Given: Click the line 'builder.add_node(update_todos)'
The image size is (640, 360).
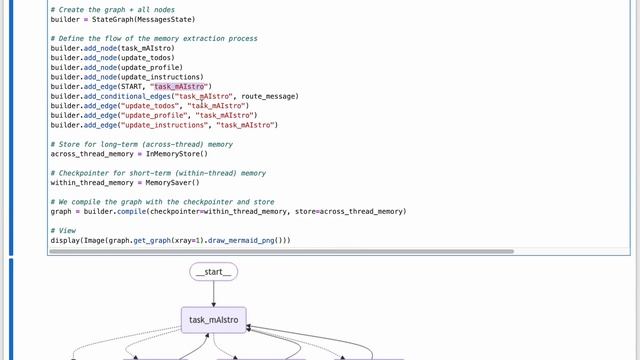Looking at the screenshot, I should tap(113, 58).
